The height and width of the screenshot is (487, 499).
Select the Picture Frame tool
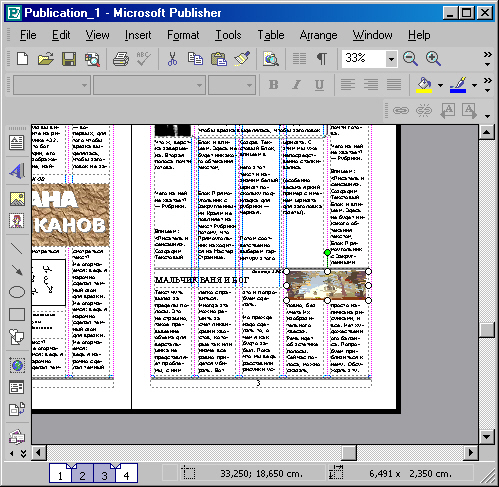(x=16, y=199)
